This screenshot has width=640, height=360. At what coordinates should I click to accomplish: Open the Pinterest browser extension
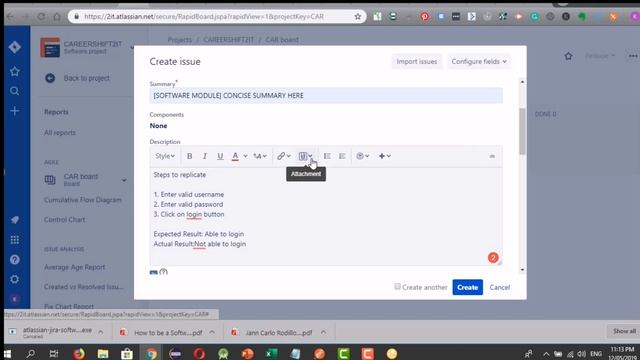pos(424,17)
